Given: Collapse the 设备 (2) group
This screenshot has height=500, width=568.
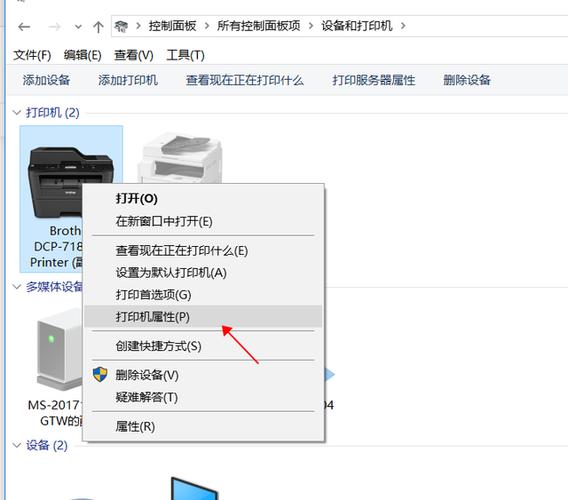Looking at the screenshot, I should coord(17,445).
